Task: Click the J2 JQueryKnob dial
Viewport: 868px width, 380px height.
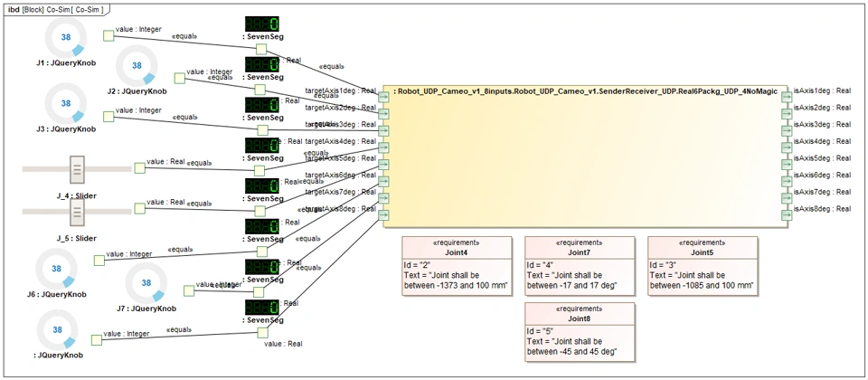Action: (137, 65)
